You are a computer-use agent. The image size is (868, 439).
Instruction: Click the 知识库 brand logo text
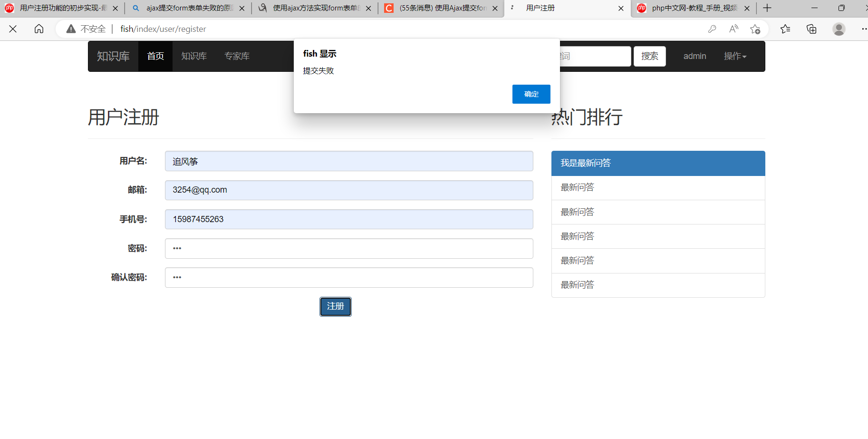[x=113, y=56]
